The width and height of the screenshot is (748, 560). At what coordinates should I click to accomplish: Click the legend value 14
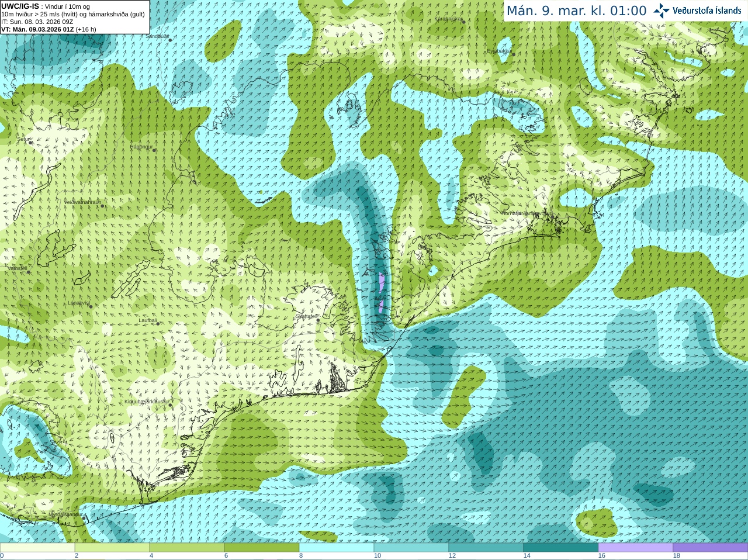527,555
